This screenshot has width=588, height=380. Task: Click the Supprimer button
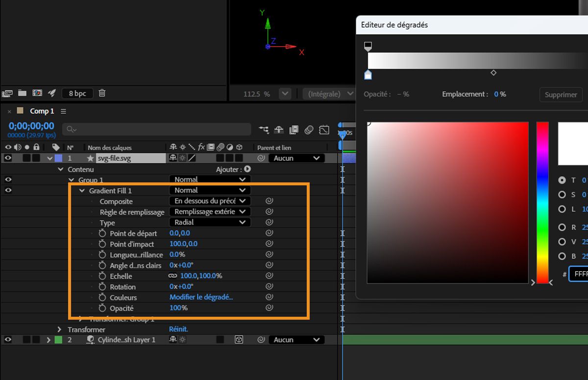(x=561, y=95)
